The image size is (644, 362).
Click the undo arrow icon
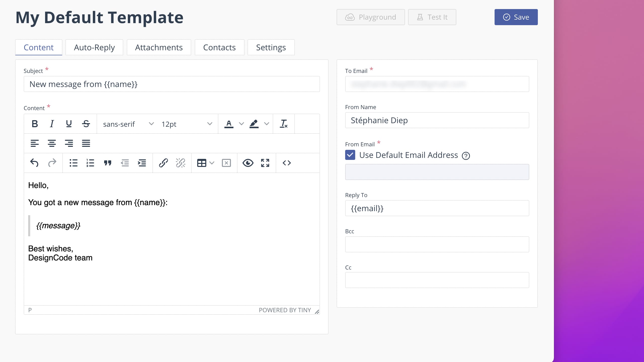34,163
